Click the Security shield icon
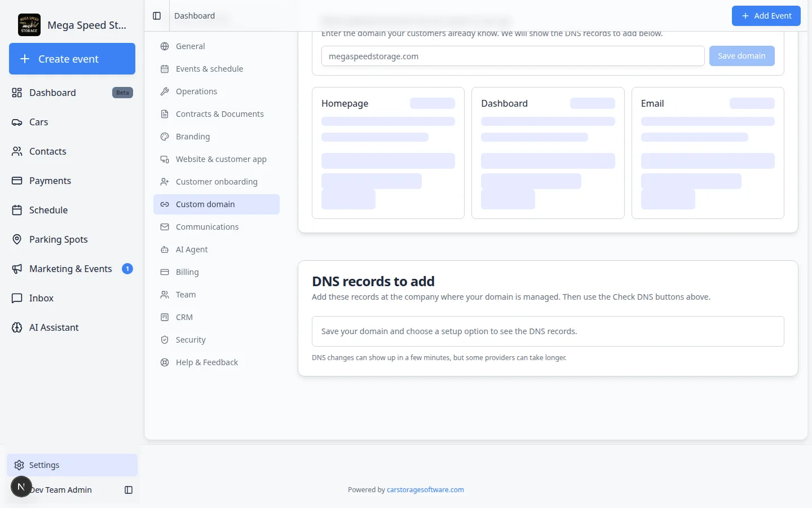The height and width of the screenshot is (508, 812). click(x=165, y=340)
